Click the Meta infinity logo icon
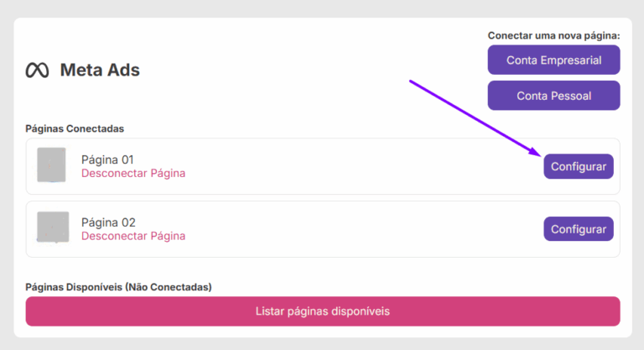The width and height of the screenshot is (644, 350). (38, 71)
